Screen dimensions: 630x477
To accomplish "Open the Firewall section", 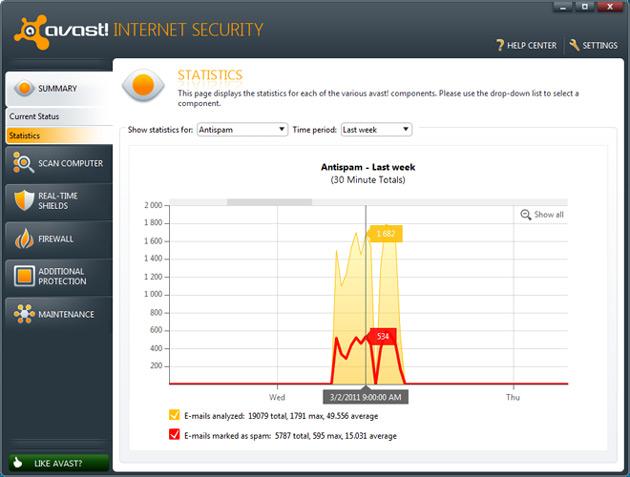I will click(x=59, y=239).
